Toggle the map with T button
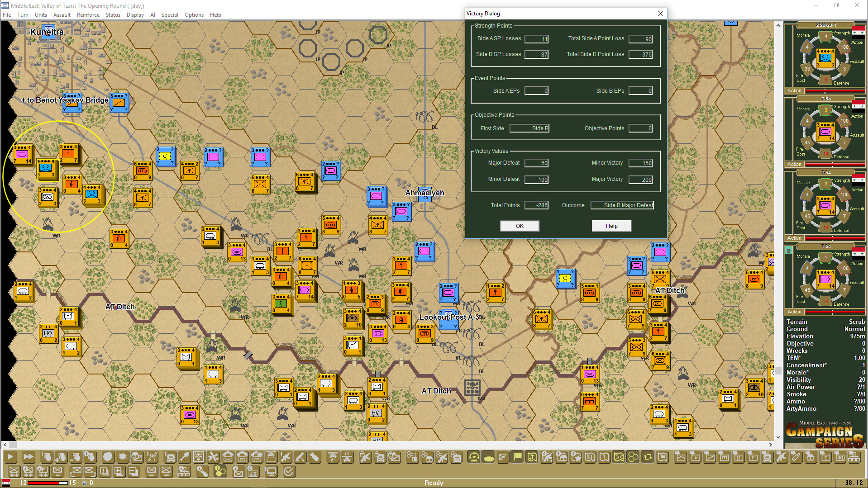 coord(532,457)
